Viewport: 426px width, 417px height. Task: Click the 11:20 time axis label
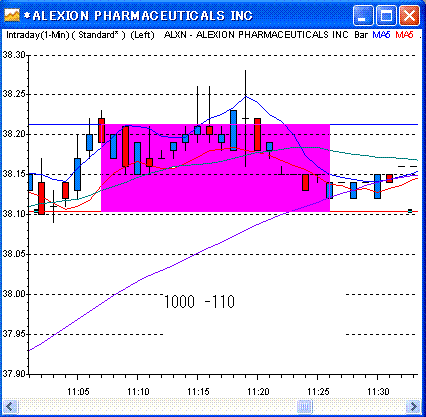pos(258,391)
